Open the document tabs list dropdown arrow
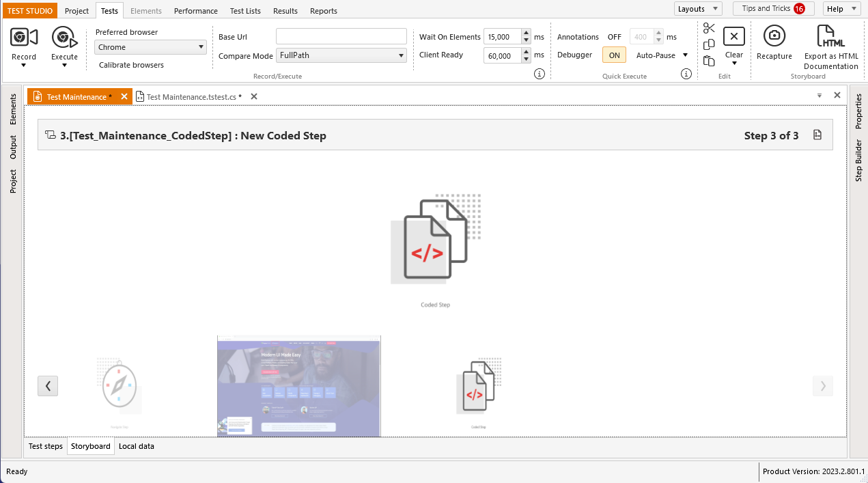The height and width of the screenshot is (483, 868). [x=820, y=96]
